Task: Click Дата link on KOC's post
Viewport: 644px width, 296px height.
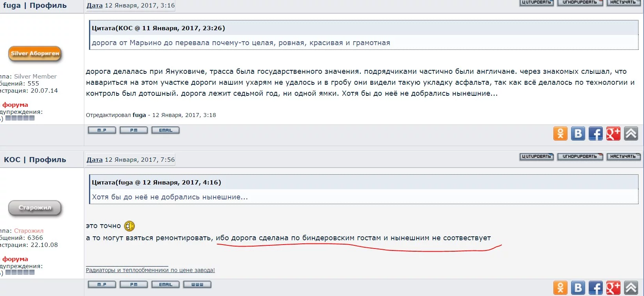Action: coord(95,160)
